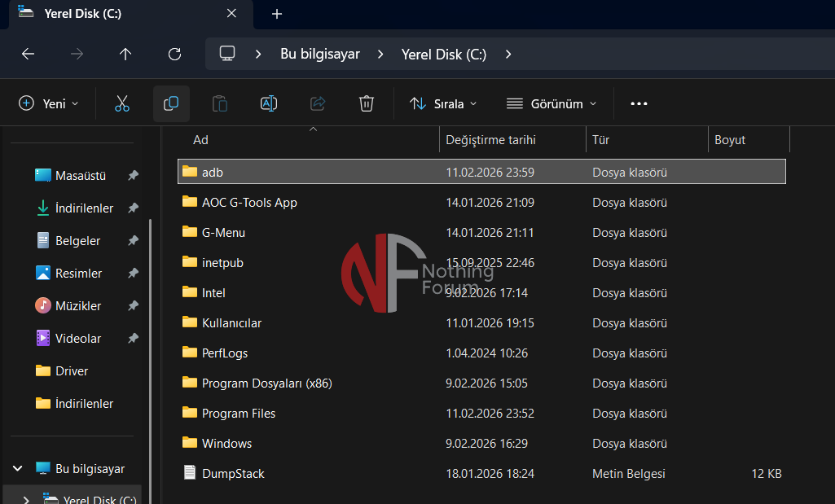Image resolution: width=835 pixels, height=504 pixels.
Task: Open the Sırala sort dropdown
Action: [x=443, y=103]
